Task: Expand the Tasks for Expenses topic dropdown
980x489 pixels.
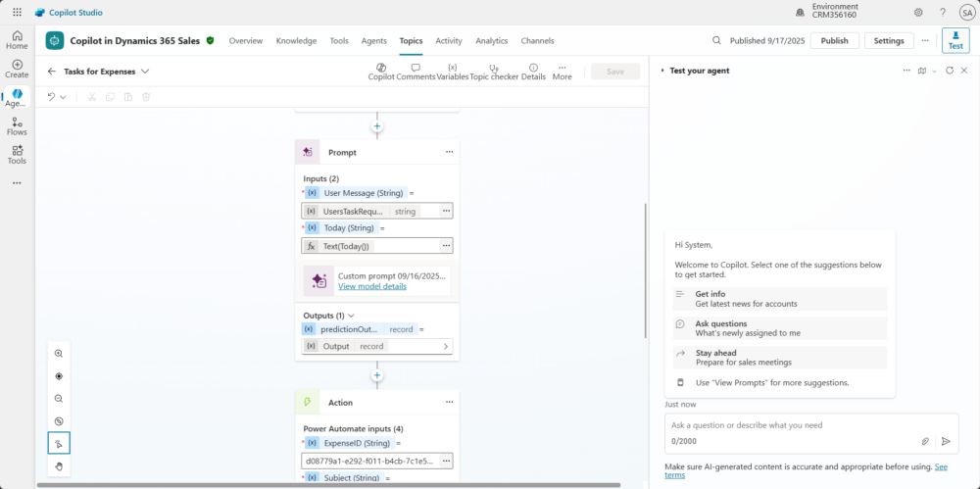Action: pos(145,72)
